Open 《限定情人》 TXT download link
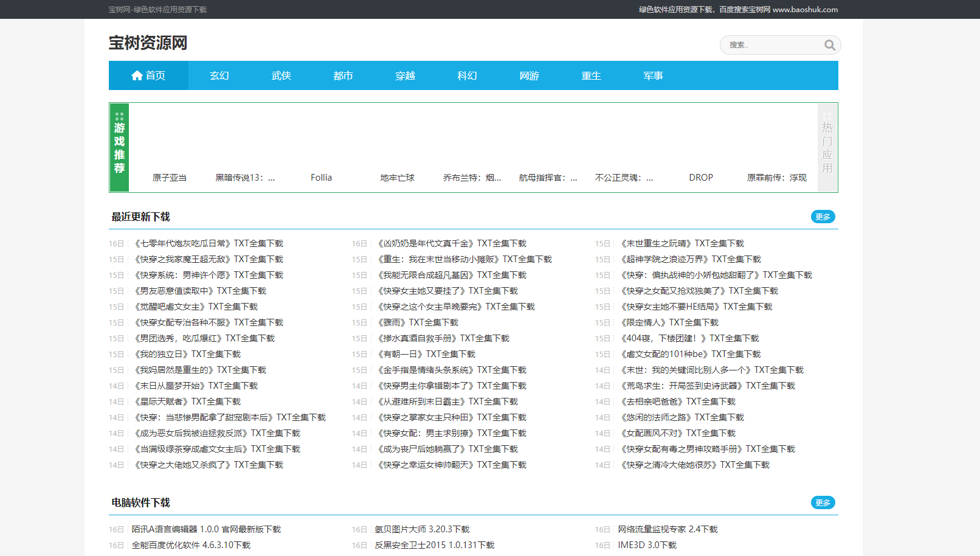 click(x=668, y=322)
